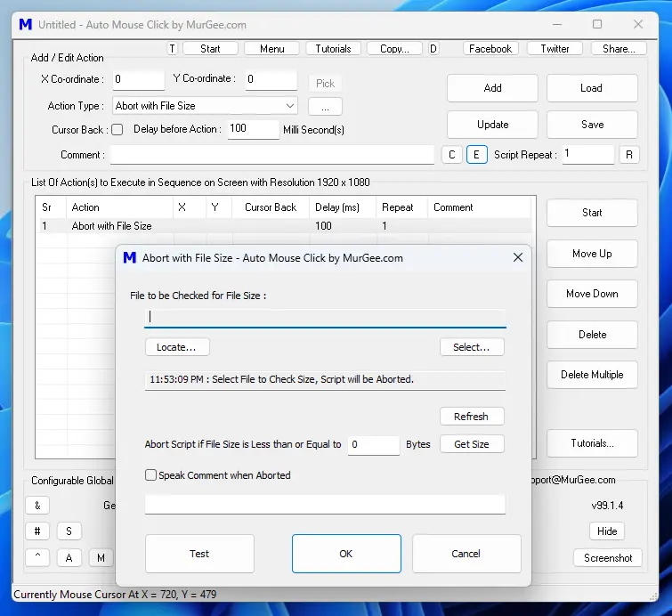Click the Add button
The width and height of the screenshot is (672, 616).
492,88
